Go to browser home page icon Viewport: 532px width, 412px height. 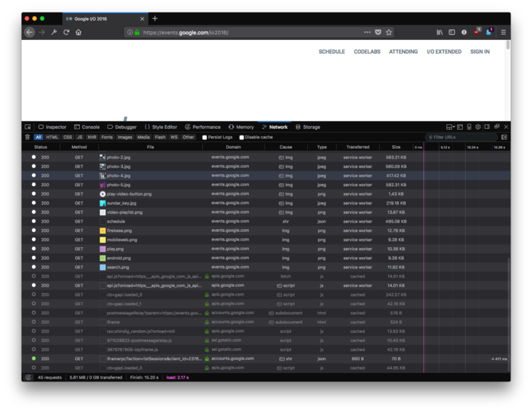pos(78,32)
